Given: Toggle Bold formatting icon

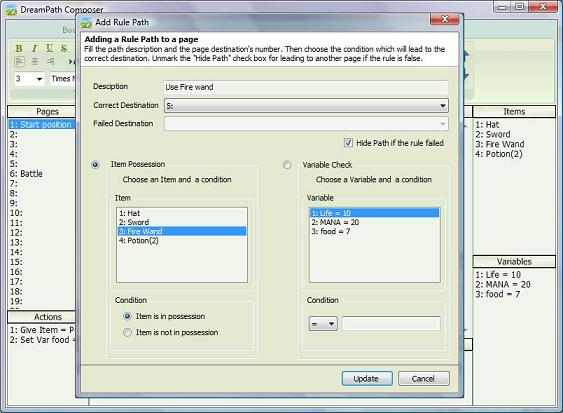Looking at the screenshot, I should coord(19,48).
